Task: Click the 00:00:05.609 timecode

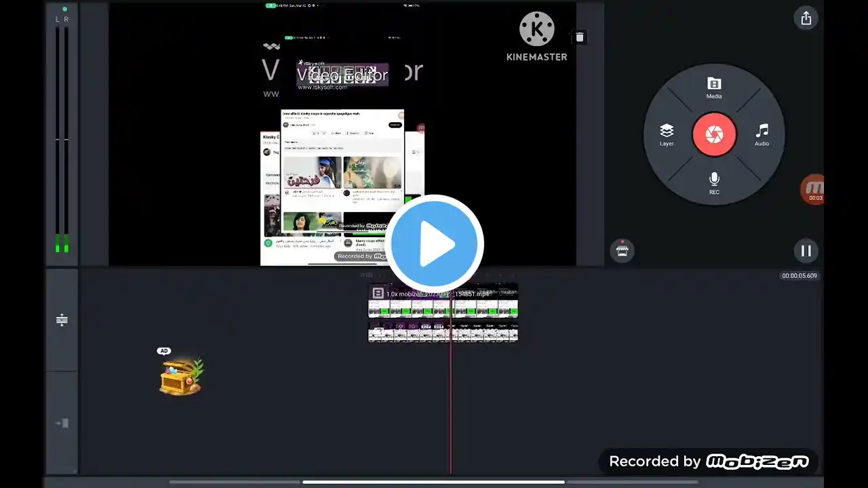Action: (800, 276)
